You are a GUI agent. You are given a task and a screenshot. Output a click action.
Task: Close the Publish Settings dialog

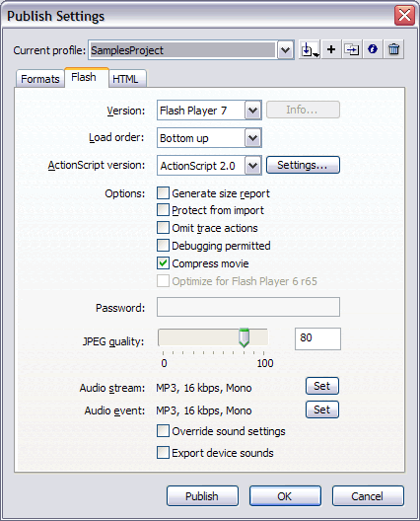pyautogui.click(x=404, y=15)
